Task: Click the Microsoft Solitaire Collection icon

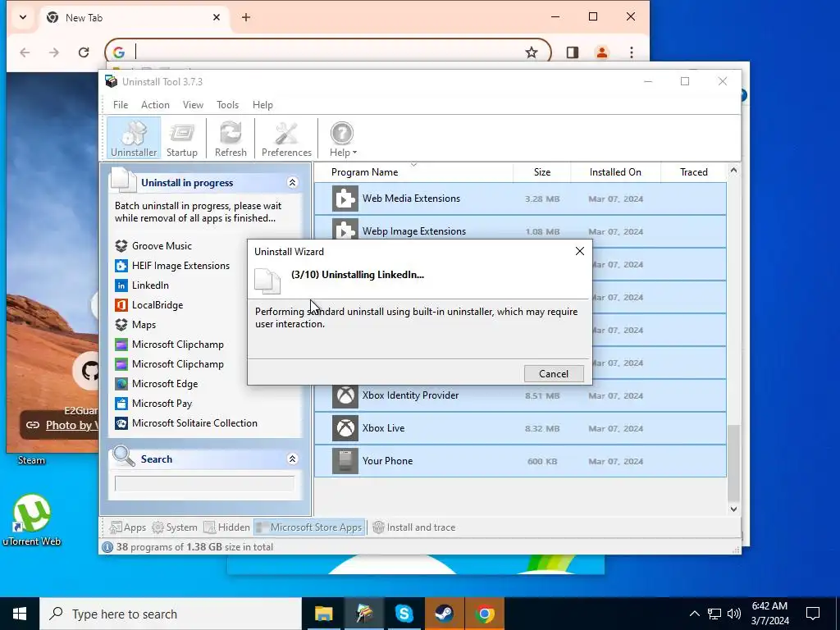Action: point(121,423)
